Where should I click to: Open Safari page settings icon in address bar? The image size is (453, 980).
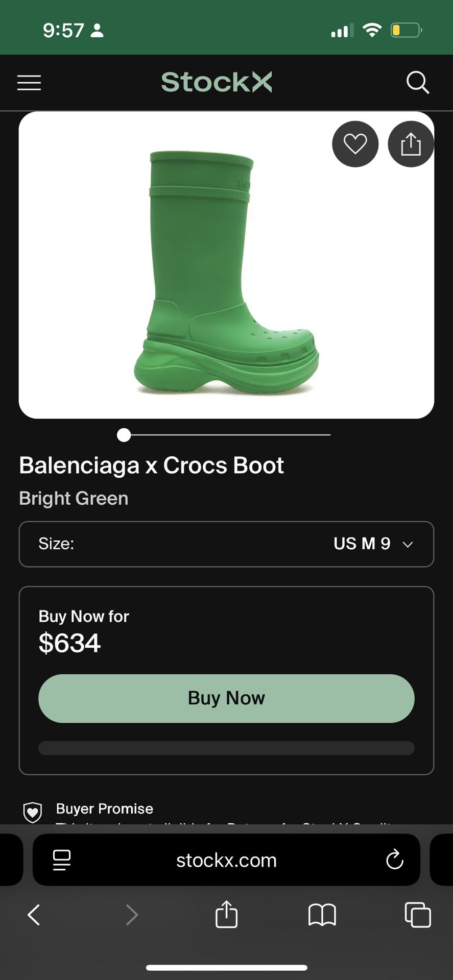(62, 860)
